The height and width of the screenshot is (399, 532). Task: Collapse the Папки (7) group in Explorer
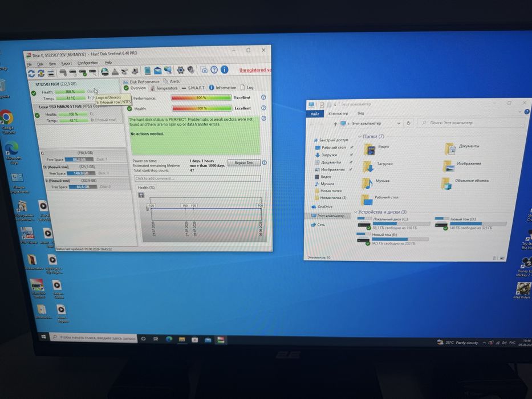point(360,136)
